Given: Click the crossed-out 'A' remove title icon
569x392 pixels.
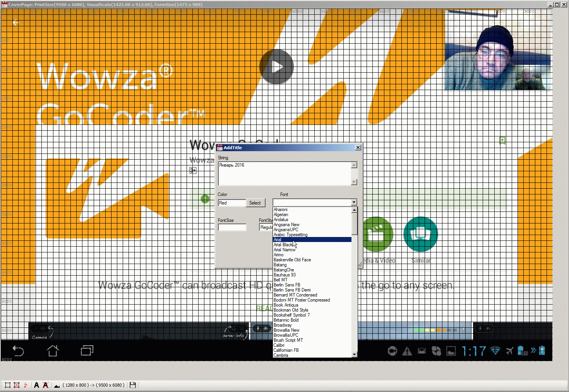Looking at the screenshot, I should tap(46, 385).
